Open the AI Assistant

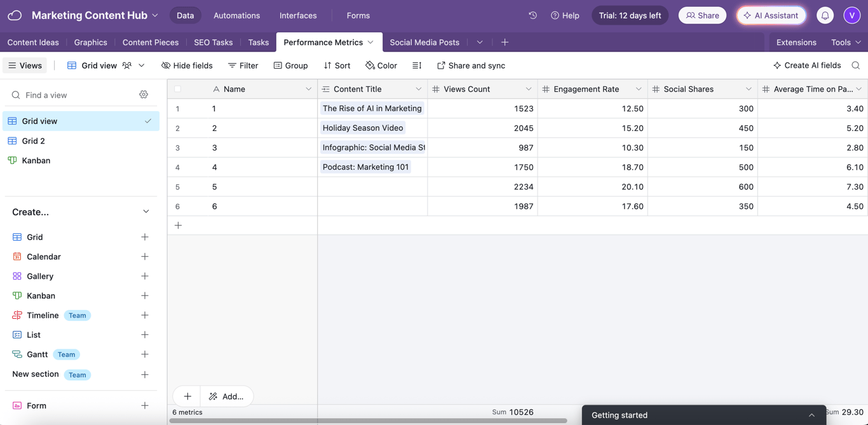(771, 15)
